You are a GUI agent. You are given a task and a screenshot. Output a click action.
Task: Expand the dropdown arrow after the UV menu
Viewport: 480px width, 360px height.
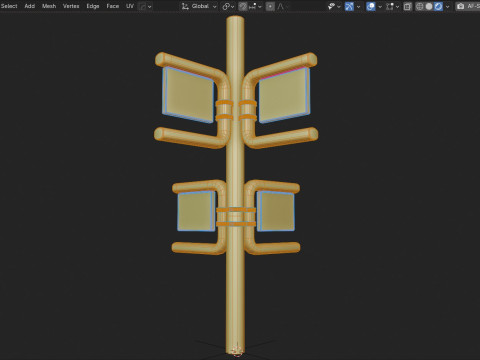[149, 6]
